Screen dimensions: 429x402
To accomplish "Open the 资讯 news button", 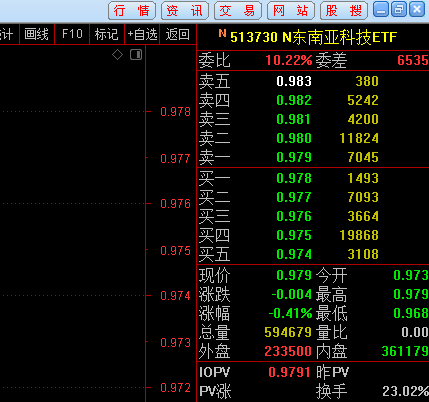I will pyautogui.click(x=185, y=11).
